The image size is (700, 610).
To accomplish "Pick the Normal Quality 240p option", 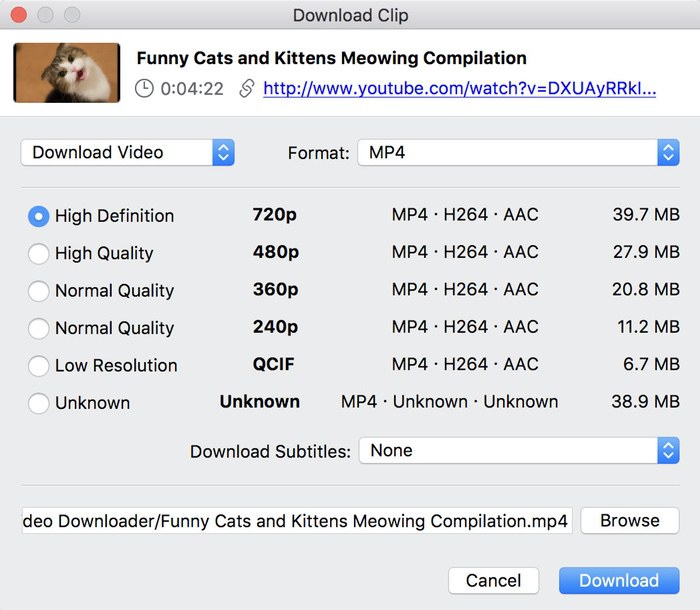I will pos(39,328).
